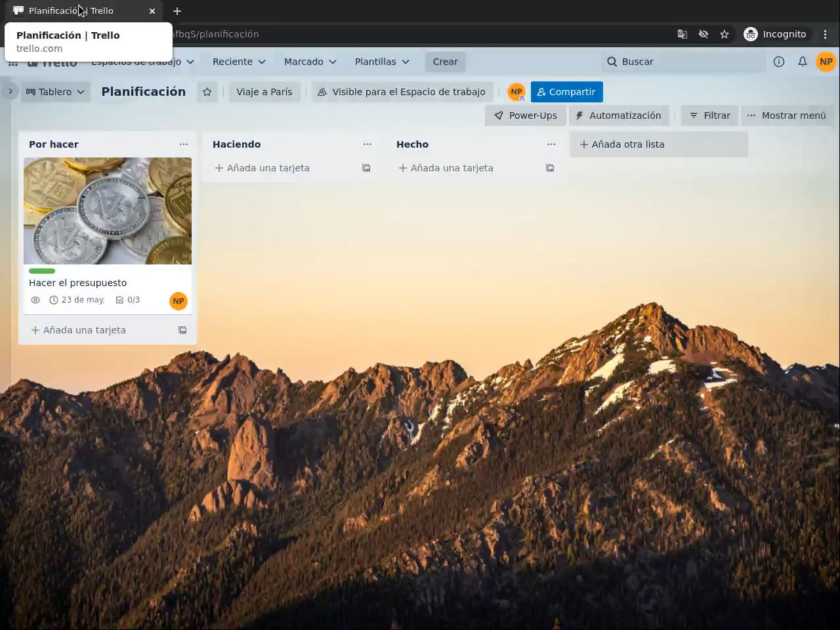840x630 pixels.
Task: Open Automatización menu
Action: [x=618, y=115]
